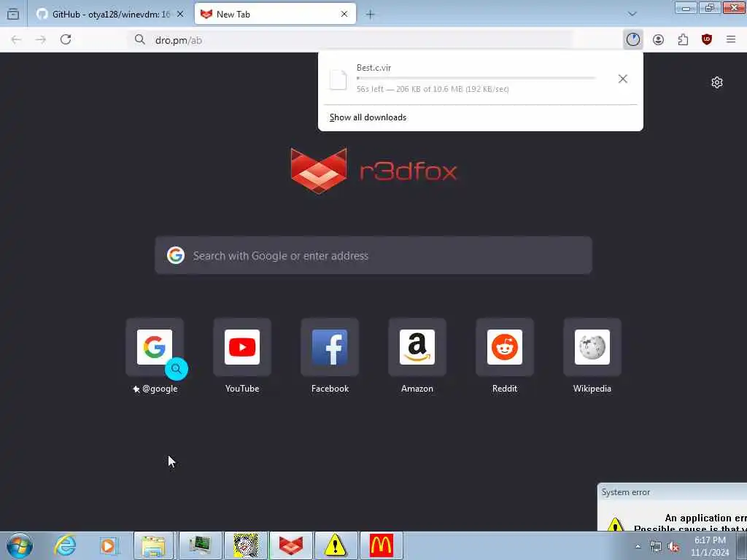Reload the current page
The image size is (747, 560).
[x=66, y=39]
